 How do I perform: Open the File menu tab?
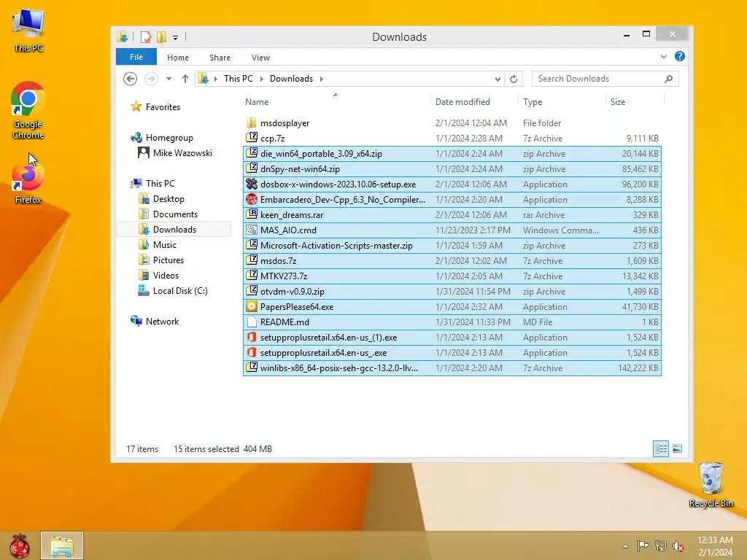[x=136, y=57]
